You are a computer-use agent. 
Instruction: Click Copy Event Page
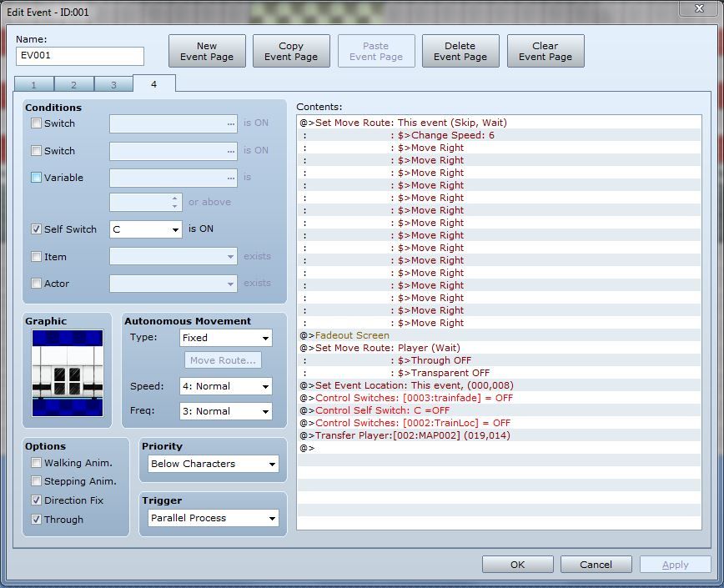[291, 51]
